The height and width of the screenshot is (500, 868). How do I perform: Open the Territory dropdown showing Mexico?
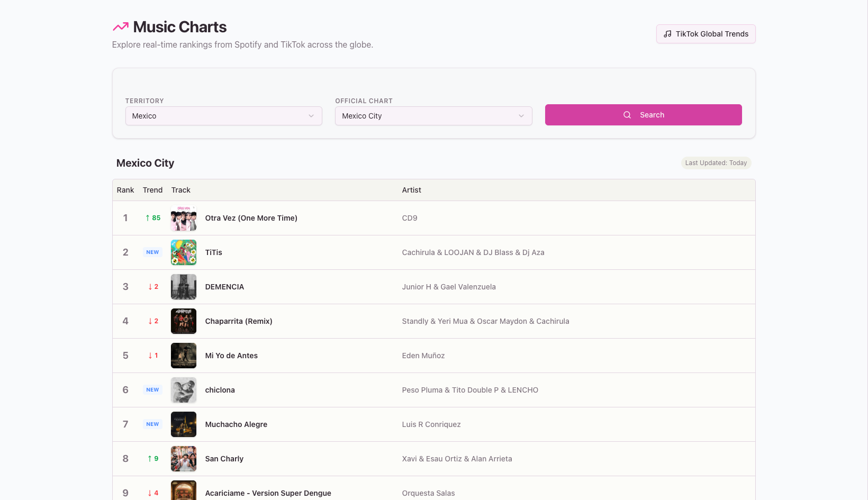(x=223, y=115)
